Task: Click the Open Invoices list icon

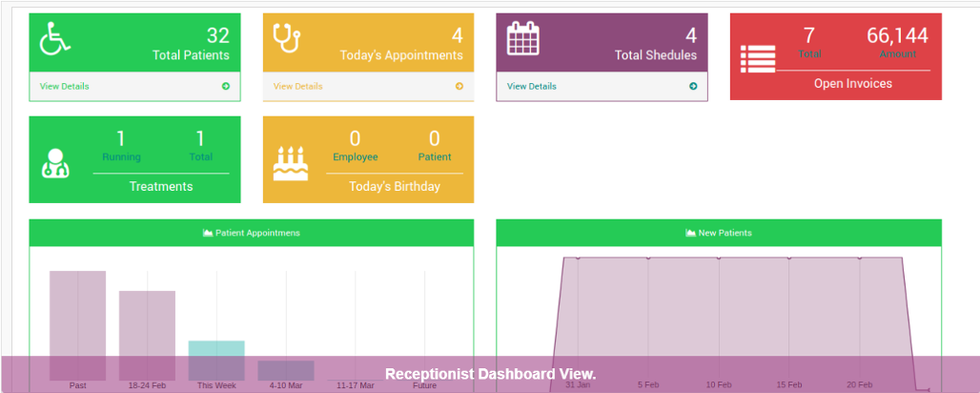Action: [758, 58]
